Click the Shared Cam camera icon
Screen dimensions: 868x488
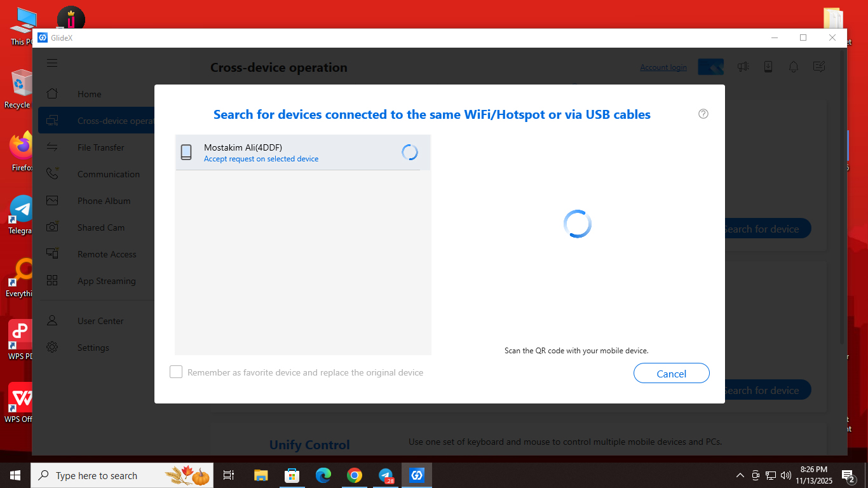coord(52,227)
